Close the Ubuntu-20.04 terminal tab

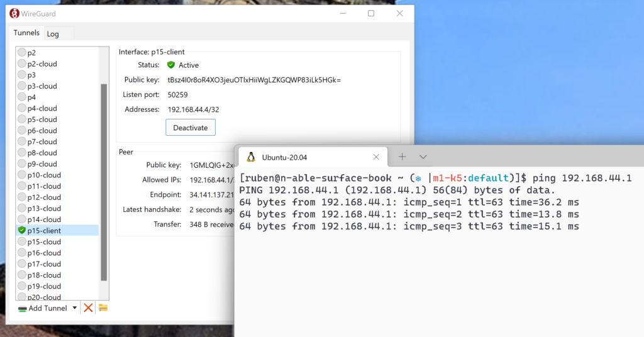(376, 157)
